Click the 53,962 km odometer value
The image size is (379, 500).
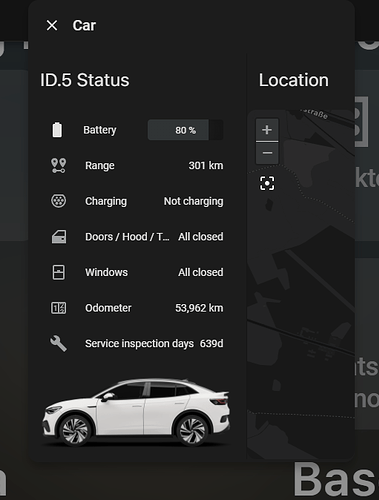pyautogui.click(x=199, y=308)
